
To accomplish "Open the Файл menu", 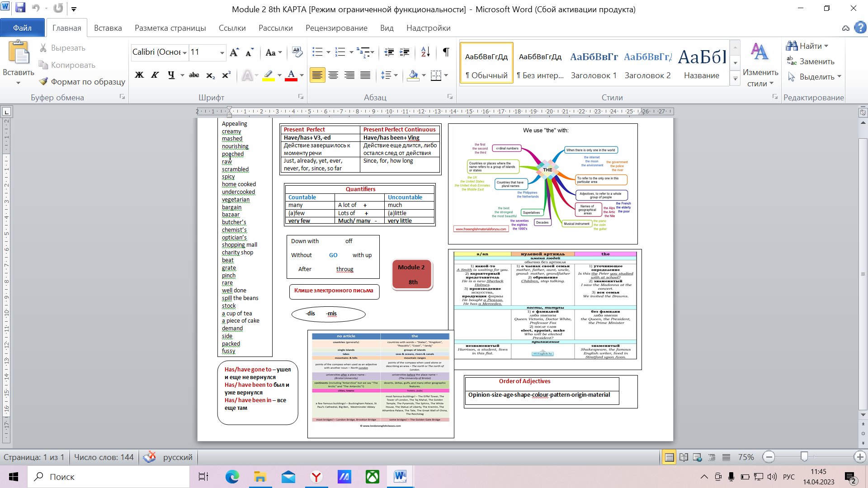I will [x=22, y=28].
